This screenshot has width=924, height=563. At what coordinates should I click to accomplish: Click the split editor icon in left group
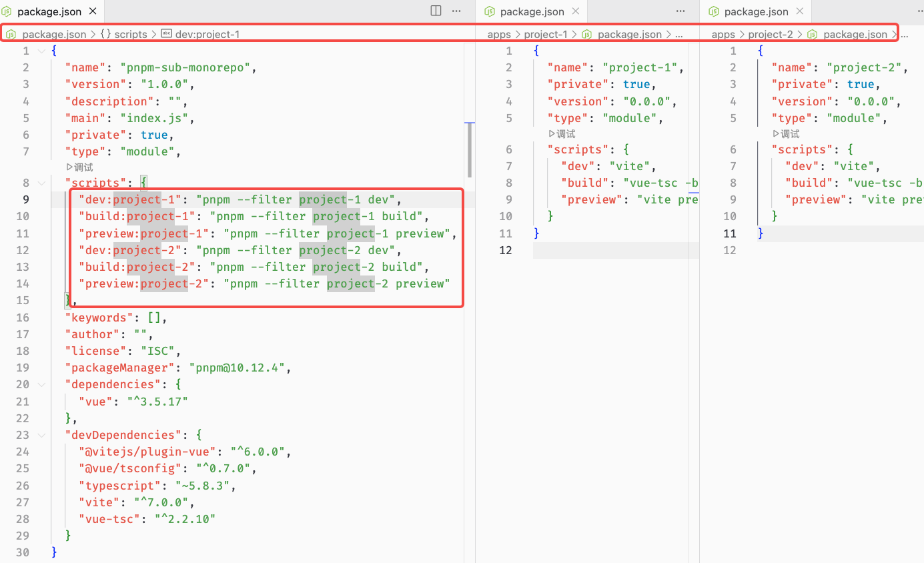[436, 11]
